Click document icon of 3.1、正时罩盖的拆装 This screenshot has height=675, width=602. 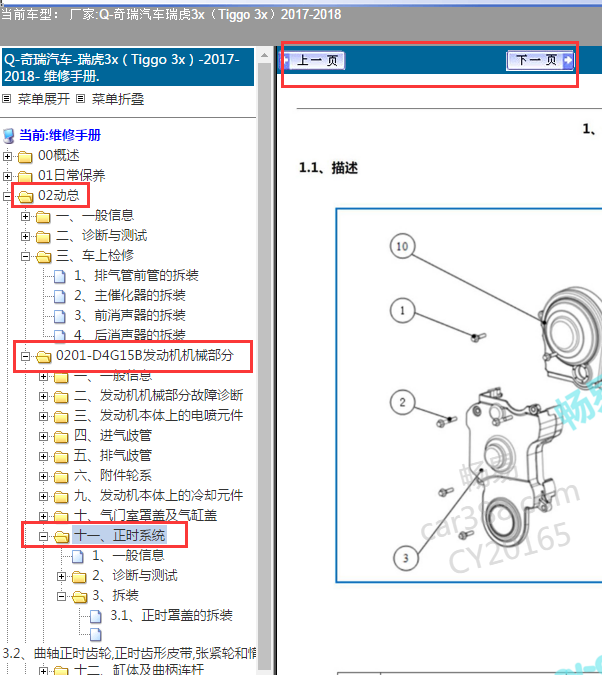(96, 616)
